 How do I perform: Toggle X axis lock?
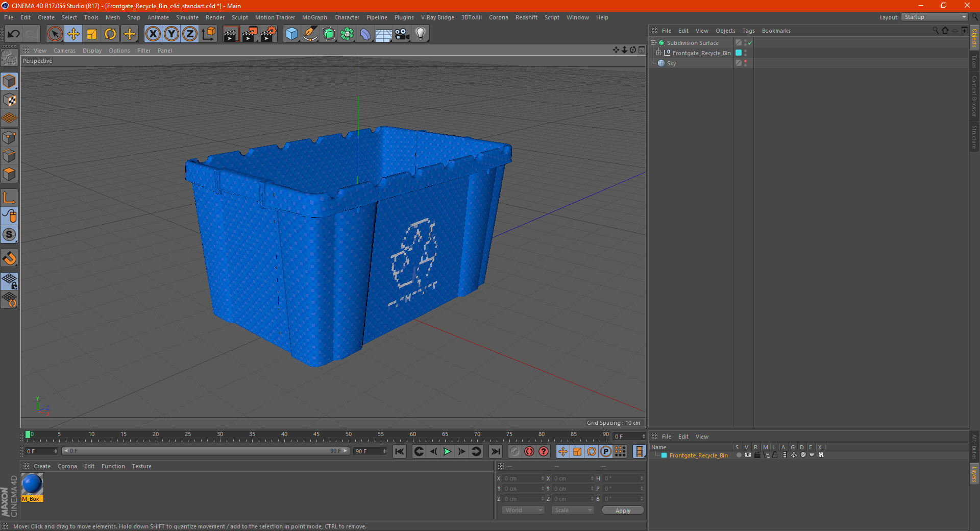153,34
